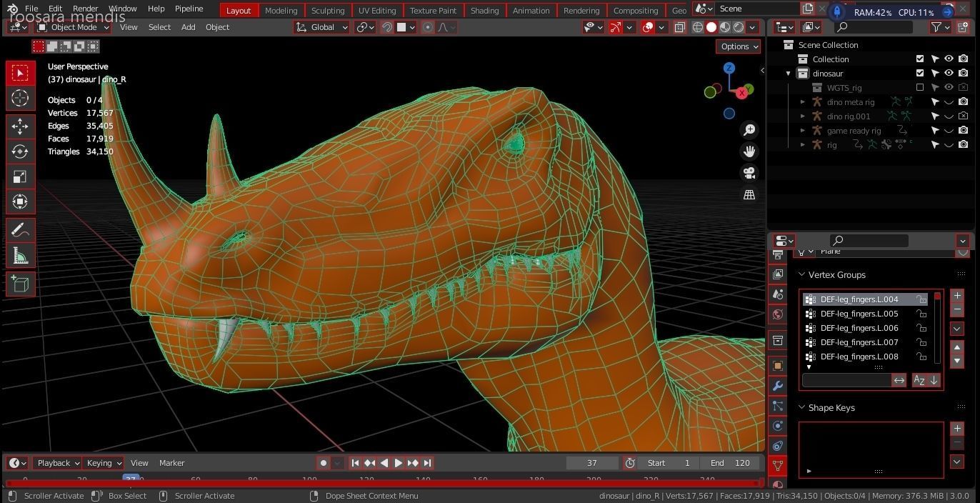Pick the Rotate tool
This screenshot has height=503, width=980.
20,151
